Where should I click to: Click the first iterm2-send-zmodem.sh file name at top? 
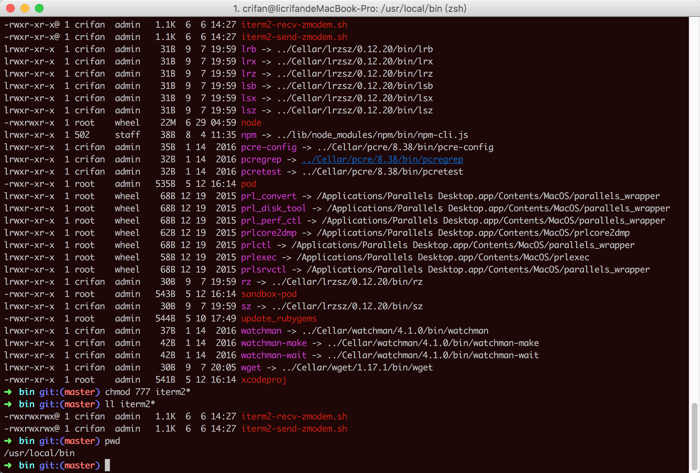tap(294, 37)
